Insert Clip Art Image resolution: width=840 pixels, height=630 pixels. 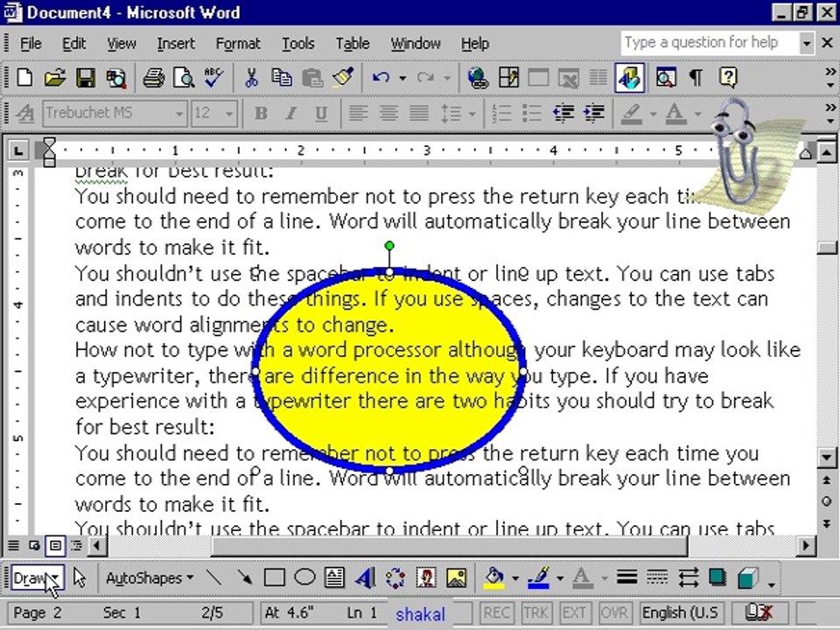[x=426, y=577]
